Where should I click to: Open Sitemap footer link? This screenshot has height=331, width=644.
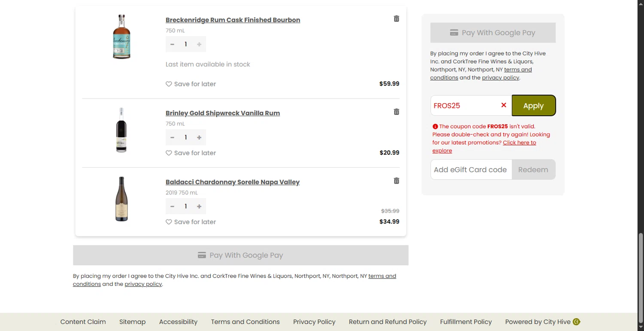(x=132, y=322)
